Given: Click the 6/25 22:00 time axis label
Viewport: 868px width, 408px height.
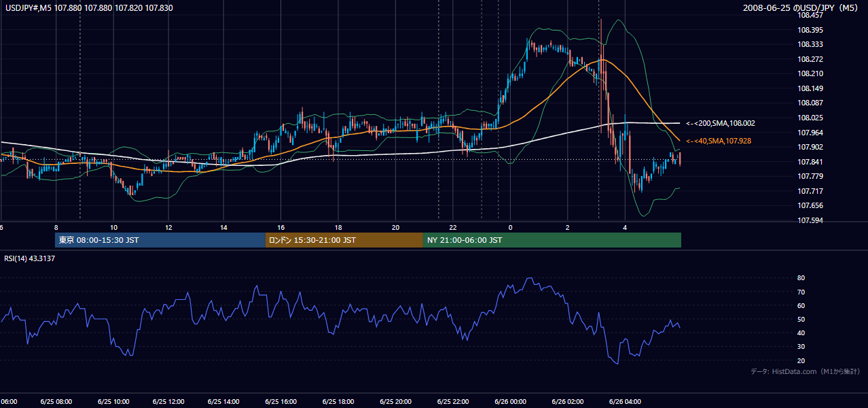Looking at the screenshot, I should (x=452, y=402).
